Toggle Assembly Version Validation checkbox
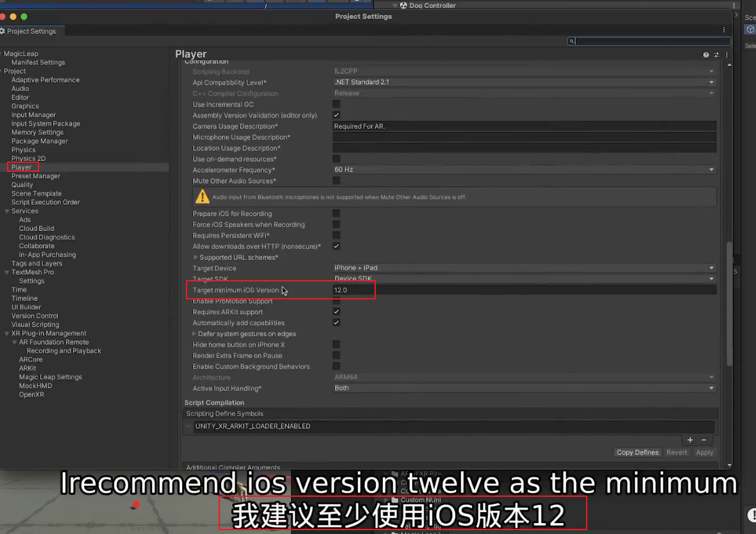Screen dimensions: 756x534 click(337, 115)
